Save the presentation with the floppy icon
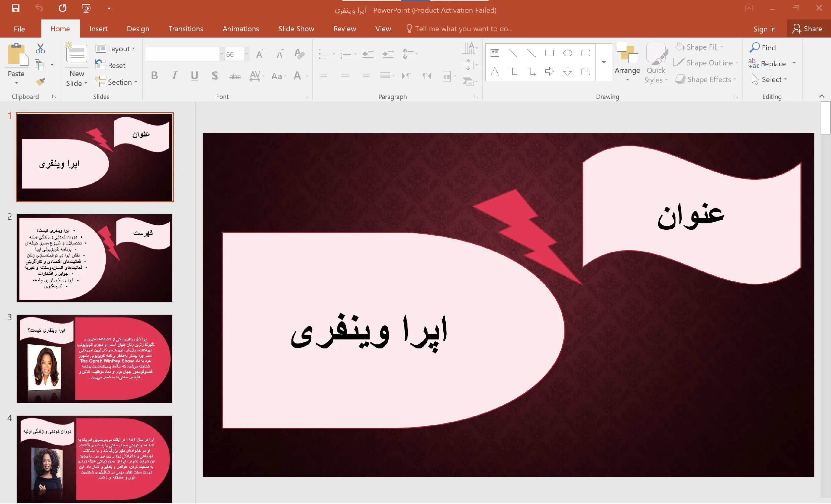Image resolution: width=831 pixels, height=504 pixels. point(15,8)
